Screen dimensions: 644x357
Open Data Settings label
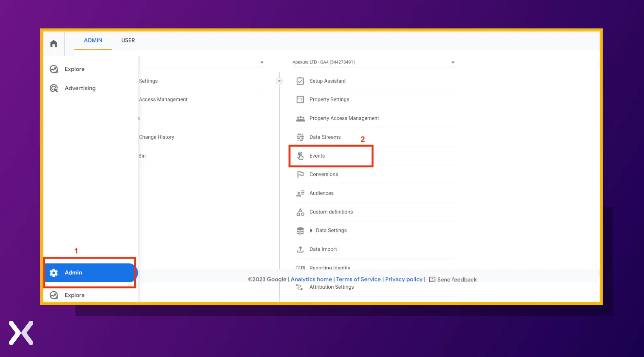click(x=331, y=230)
